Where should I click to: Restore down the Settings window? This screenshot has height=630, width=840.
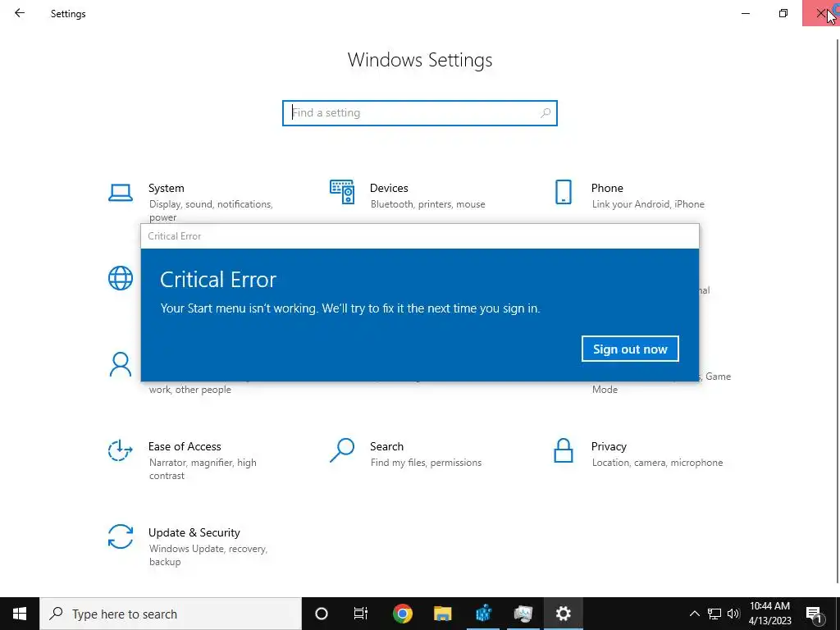(783, 13)
